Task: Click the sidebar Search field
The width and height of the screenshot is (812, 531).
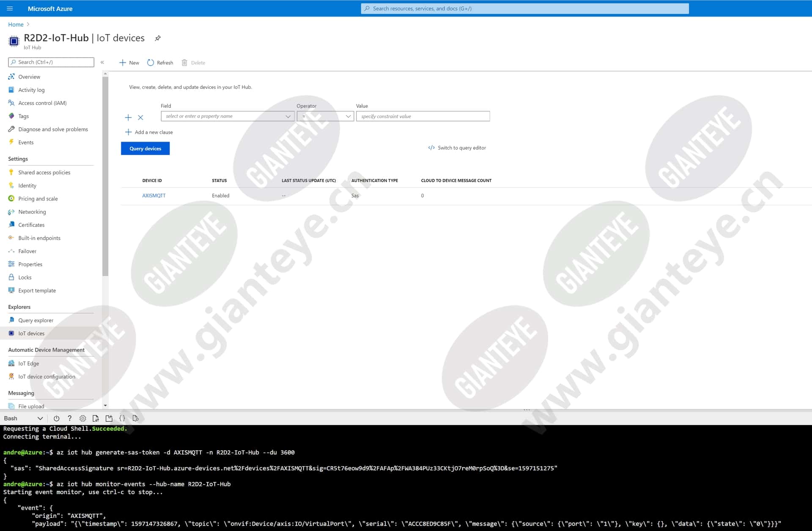Action: click(51, 62)
